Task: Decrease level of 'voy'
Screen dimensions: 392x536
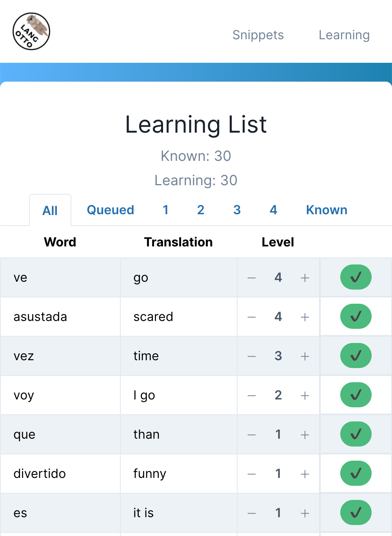Action: (252, 396)
